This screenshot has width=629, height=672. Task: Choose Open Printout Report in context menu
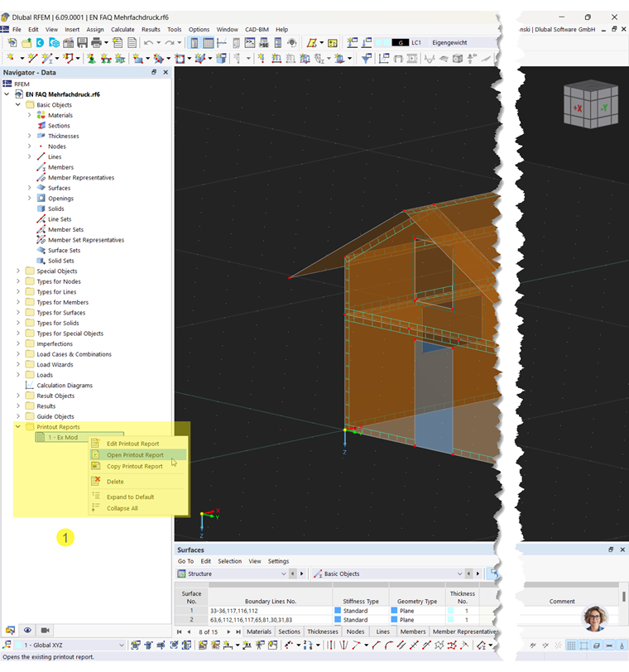point(138,454)
